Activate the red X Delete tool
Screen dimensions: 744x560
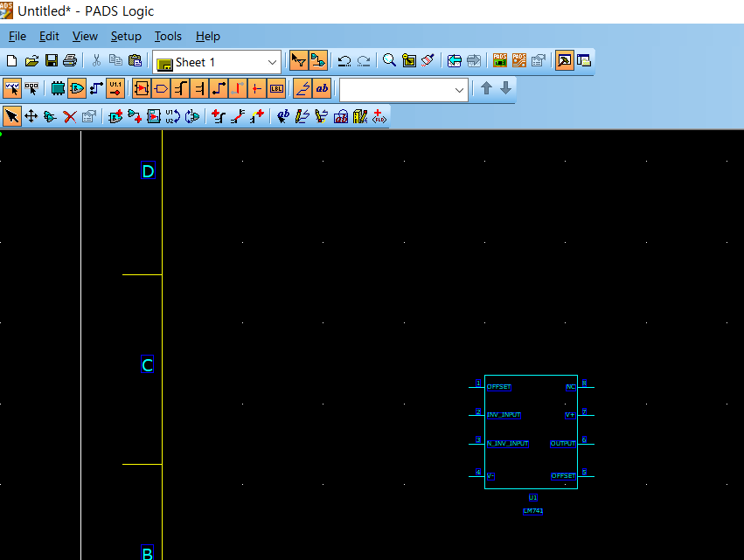pyautogui.click(x=70, y=116)
